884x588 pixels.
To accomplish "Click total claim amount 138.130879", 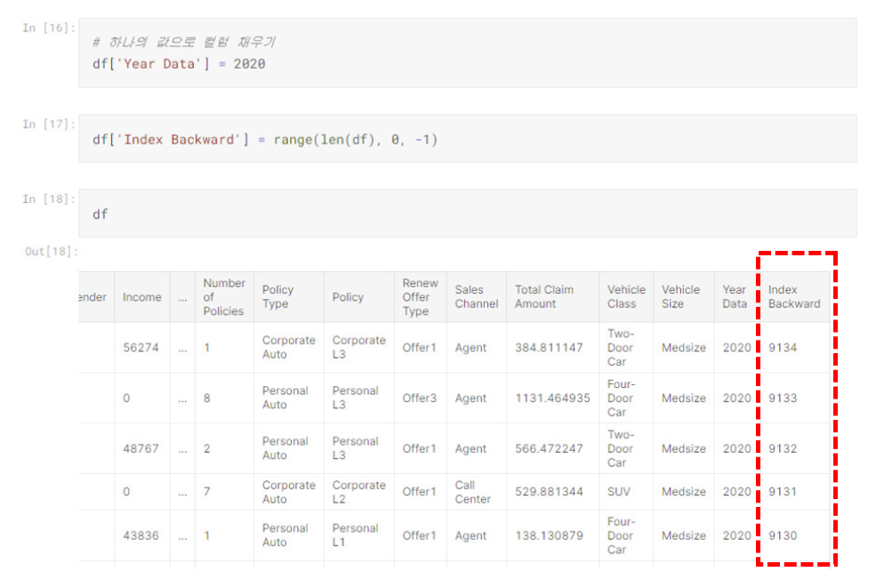I will 549,536.
